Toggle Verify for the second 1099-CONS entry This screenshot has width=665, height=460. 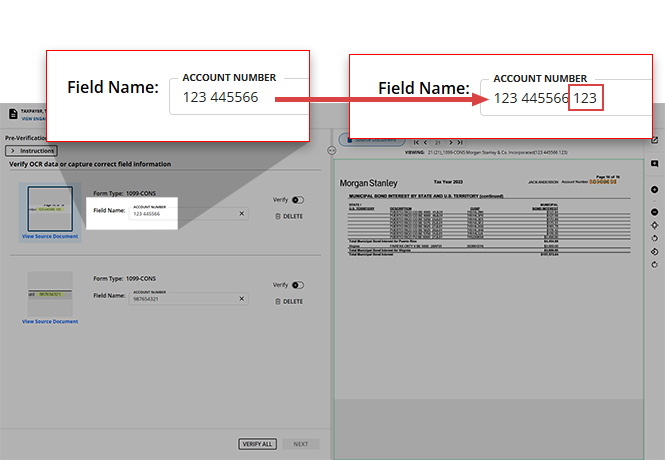click(x=297, y=285)
